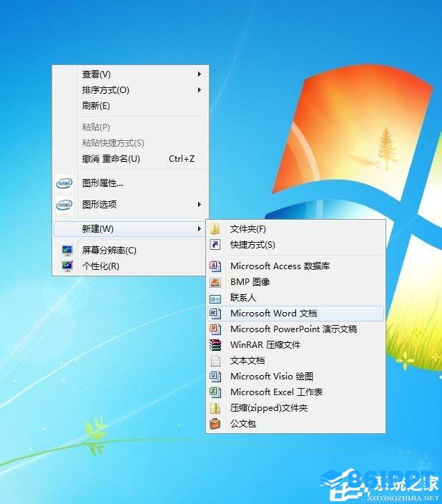Expand the 新建(W) submenu arrow
This screenshot has height=504, width=442.
pyautogui.click(x=200, y=229)
